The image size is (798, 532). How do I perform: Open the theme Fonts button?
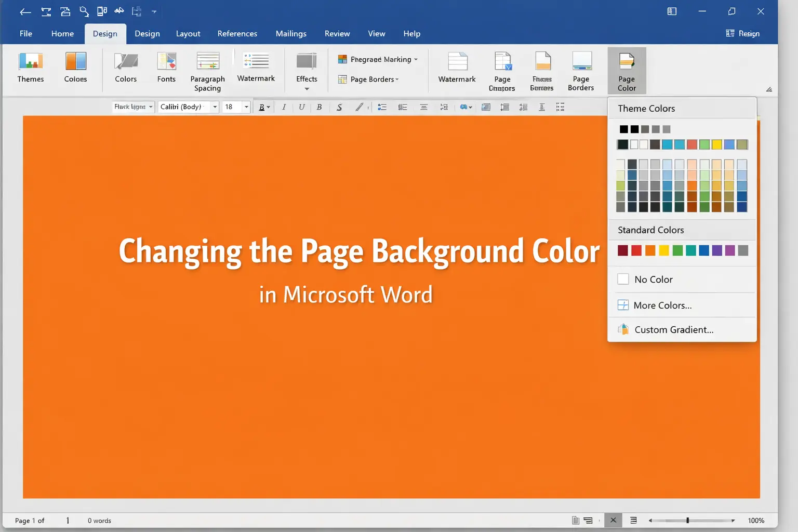click(x=166, y=68)
